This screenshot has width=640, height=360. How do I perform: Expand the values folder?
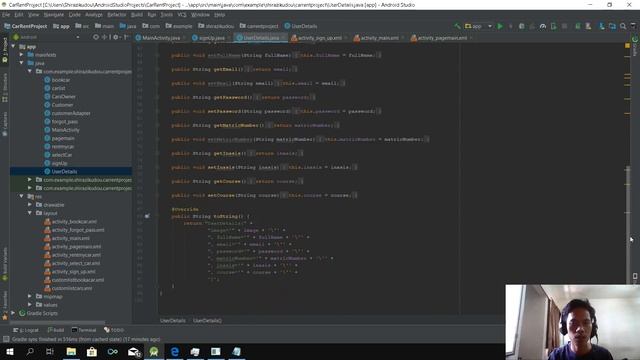click(x=30, y=304)
